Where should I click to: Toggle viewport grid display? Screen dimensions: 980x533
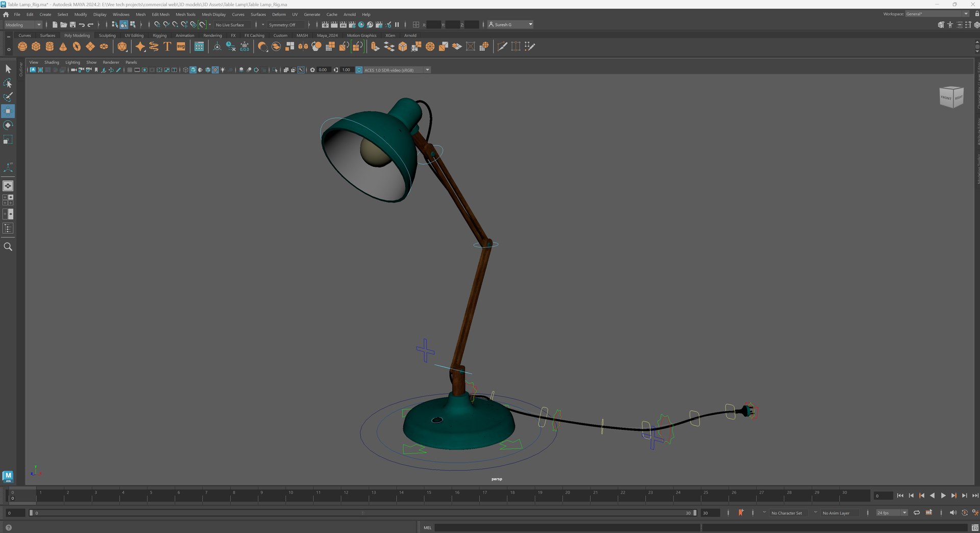tap(130, 70)
